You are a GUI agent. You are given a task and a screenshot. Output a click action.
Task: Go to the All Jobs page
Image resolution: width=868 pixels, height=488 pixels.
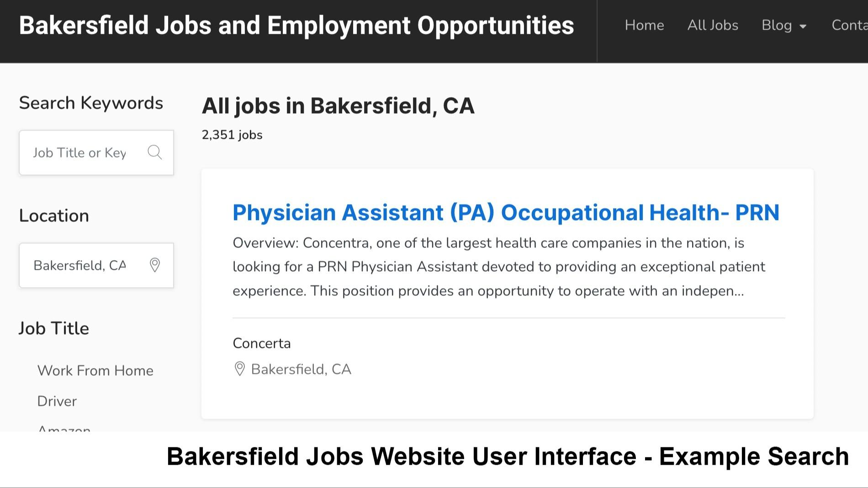coord(713,25)
